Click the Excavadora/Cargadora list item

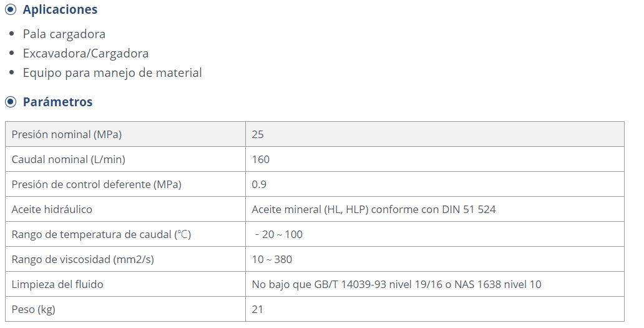coord(85,54)
